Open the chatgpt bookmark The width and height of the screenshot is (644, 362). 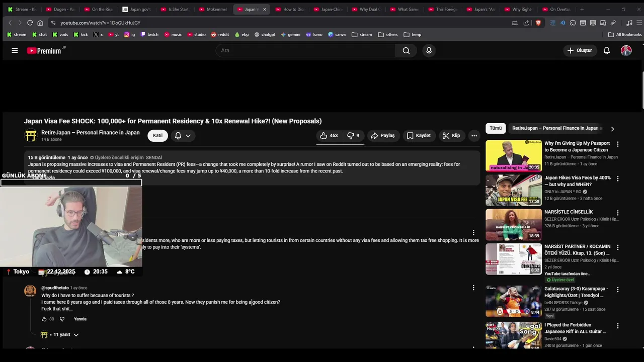click(x=265, y=35)
